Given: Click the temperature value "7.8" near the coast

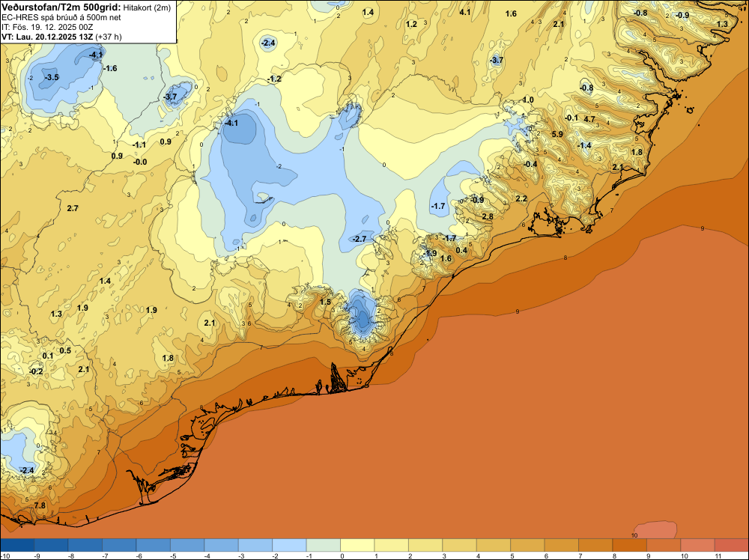Looking at the screenshot, I should click(x=40, y=505).
